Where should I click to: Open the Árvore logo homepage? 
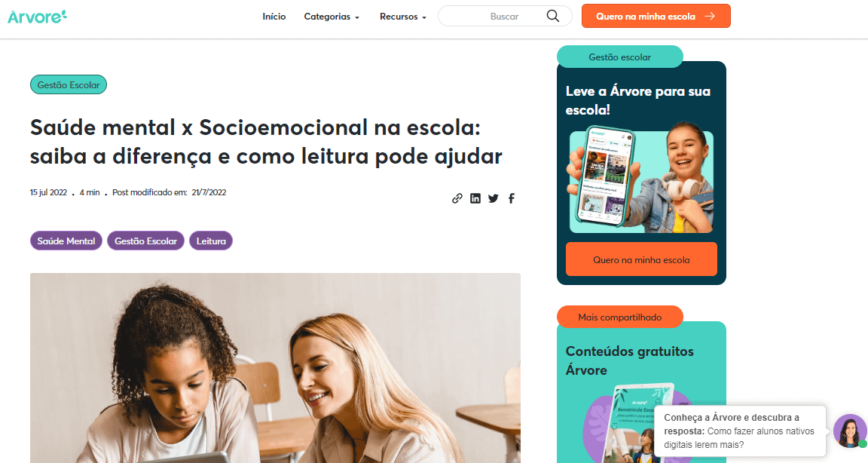[37, 17]
